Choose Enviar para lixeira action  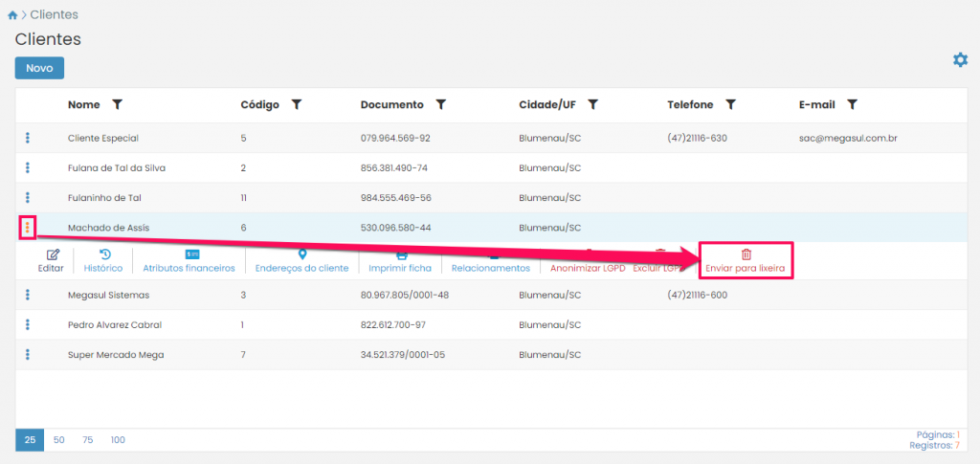click(746, 261)
